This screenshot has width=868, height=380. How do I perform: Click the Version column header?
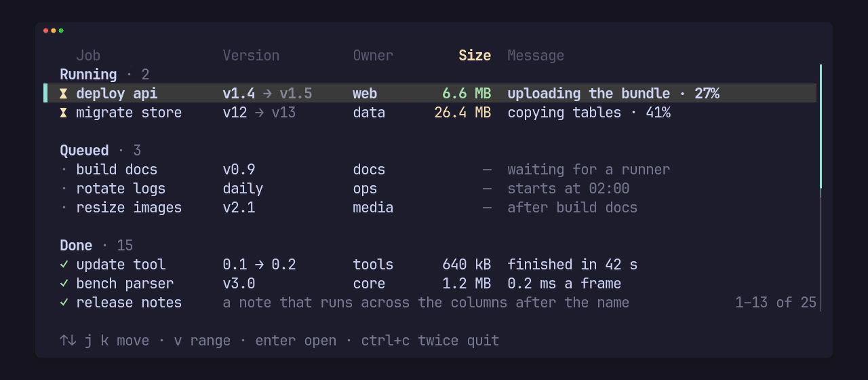(x=251, y=56)
